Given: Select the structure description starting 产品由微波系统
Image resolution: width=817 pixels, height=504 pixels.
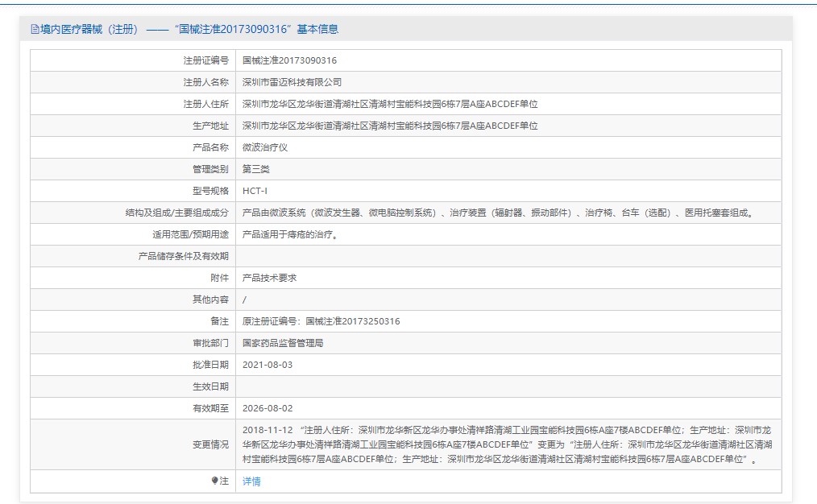Looking at the screenshot, I should pyautogui.click(x=500, y=213).
